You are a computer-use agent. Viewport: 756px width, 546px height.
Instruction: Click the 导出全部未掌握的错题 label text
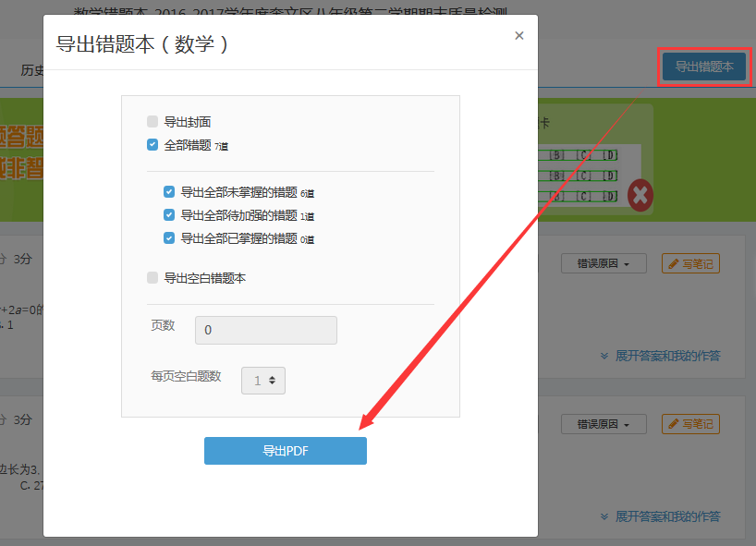(x=238, y=192)
